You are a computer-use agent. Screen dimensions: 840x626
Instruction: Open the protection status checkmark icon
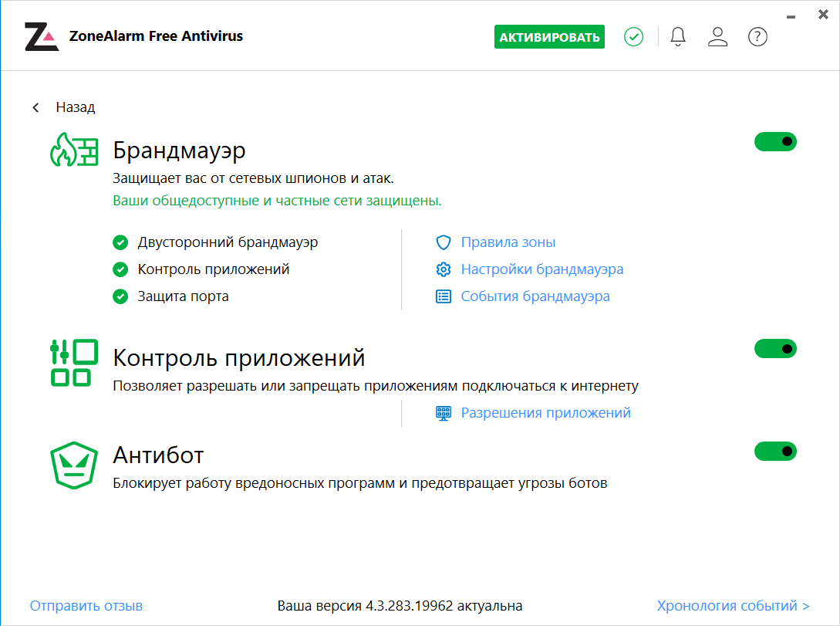coord(634,37)
